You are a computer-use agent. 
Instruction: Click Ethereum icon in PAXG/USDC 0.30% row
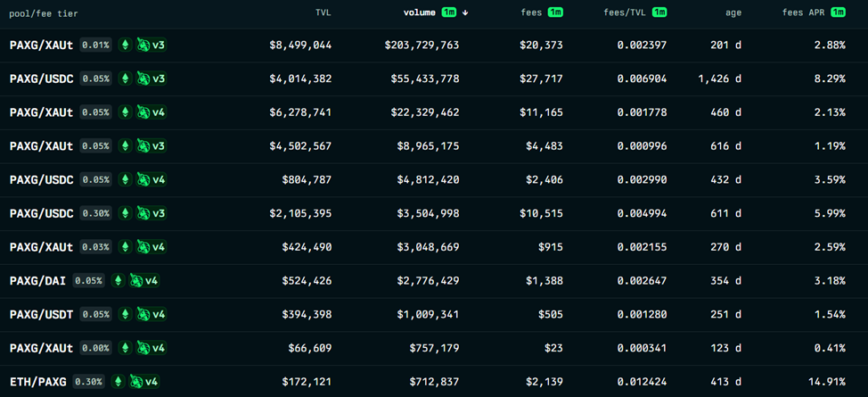tap(125, 213)
